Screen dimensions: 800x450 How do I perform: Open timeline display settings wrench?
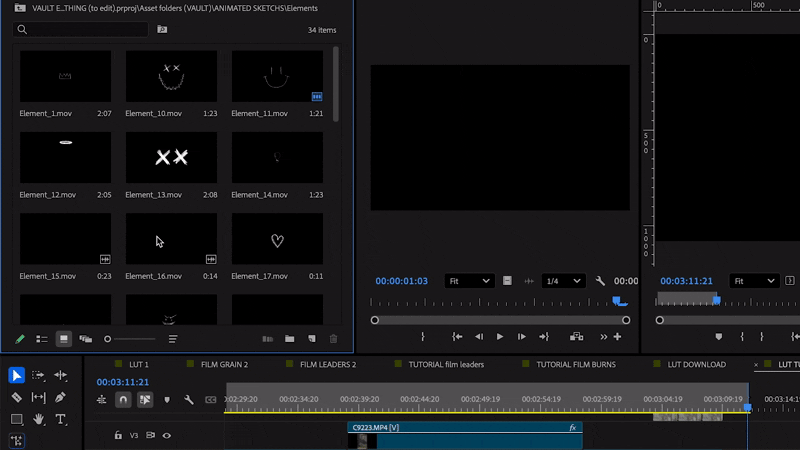tap(188, 400)
